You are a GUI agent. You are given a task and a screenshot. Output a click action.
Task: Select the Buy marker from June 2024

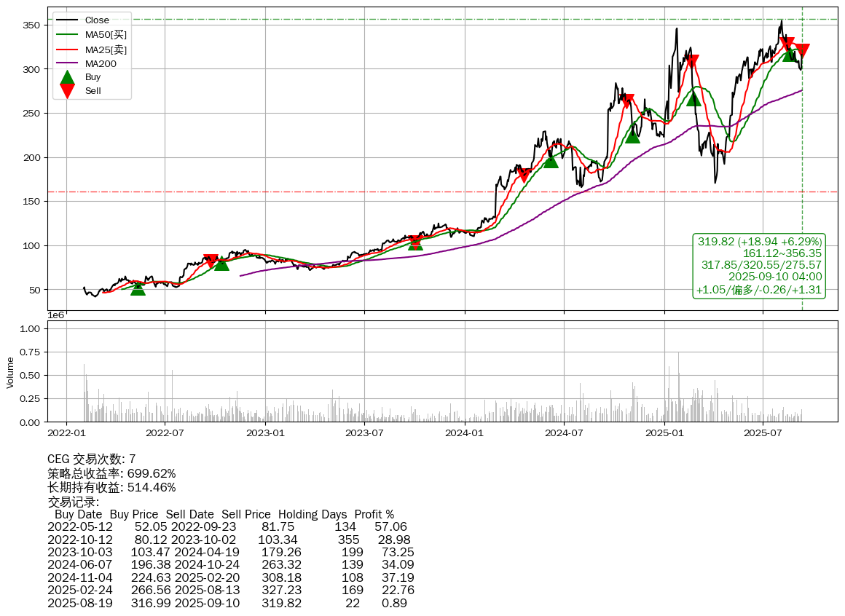pyautogui.click(x=551, y=160)
